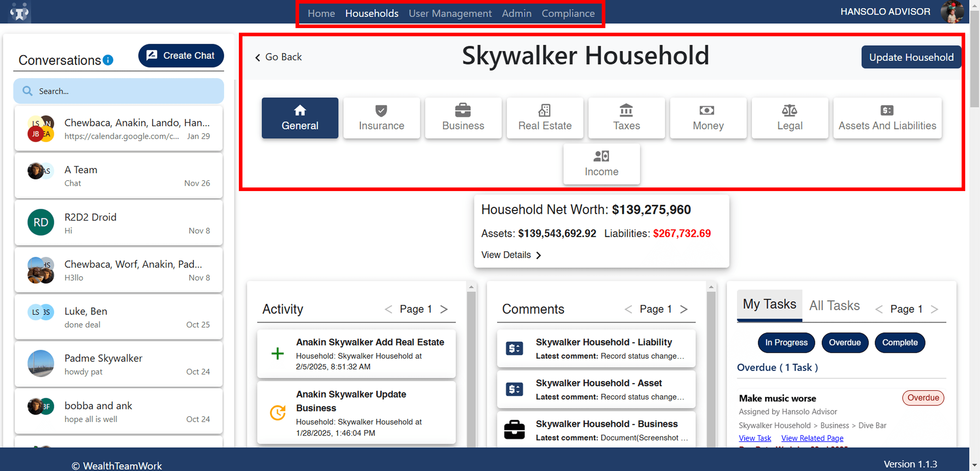Open the Skywalker Household - Liability comment
Screen dimensions: 980x471
[596, 348]
